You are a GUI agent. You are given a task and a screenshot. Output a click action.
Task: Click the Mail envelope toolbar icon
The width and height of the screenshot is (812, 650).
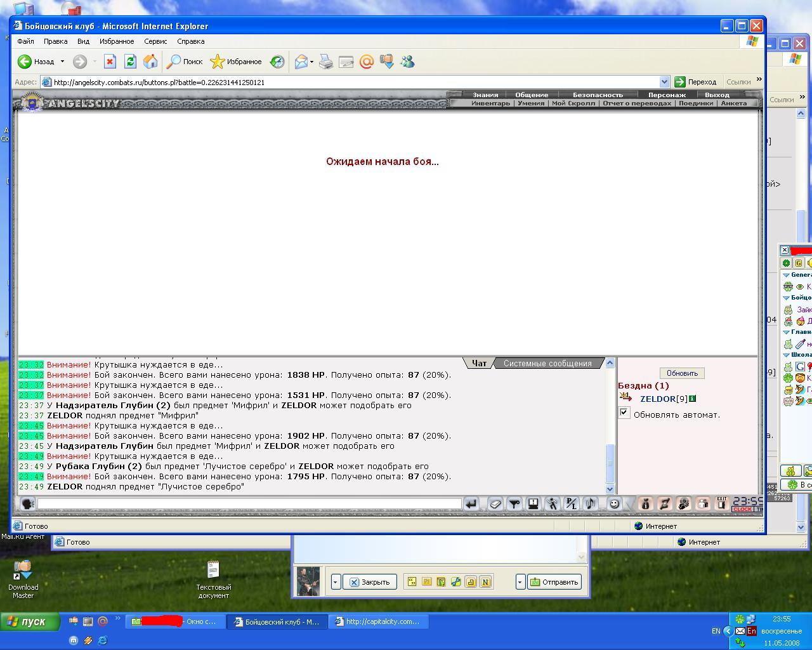301,62
